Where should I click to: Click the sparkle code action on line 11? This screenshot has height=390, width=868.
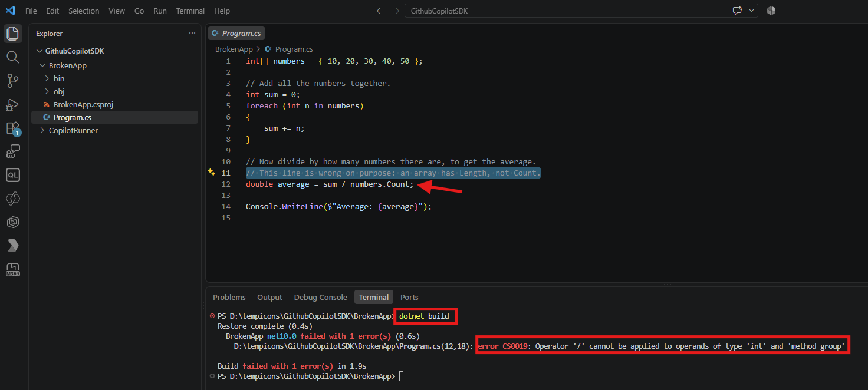point(211,173)
